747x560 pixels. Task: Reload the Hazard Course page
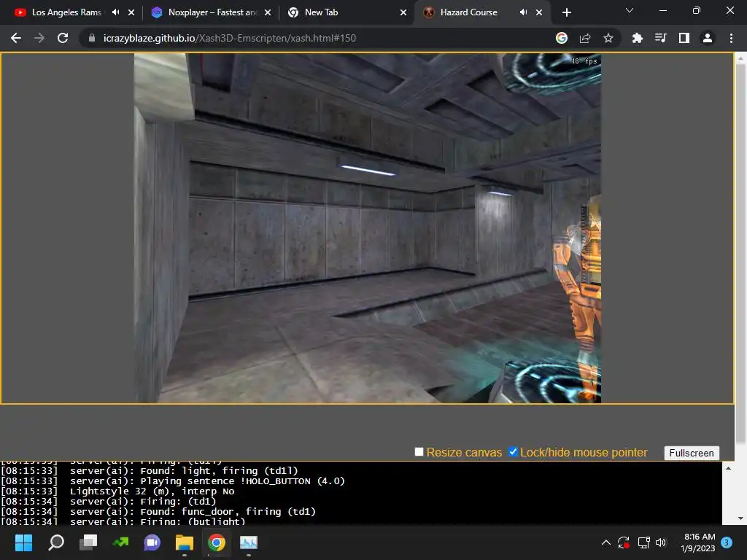click(x=63, y=38)
